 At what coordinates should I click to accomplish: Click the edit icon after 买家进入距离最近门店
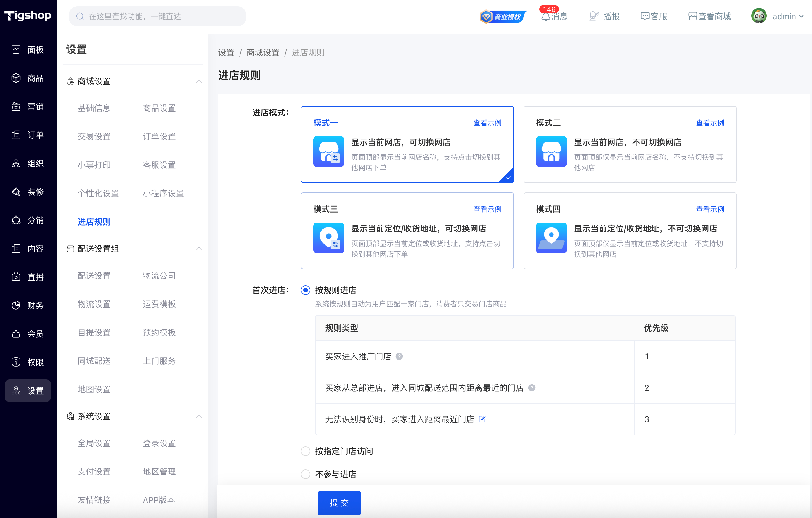[482, 419]
